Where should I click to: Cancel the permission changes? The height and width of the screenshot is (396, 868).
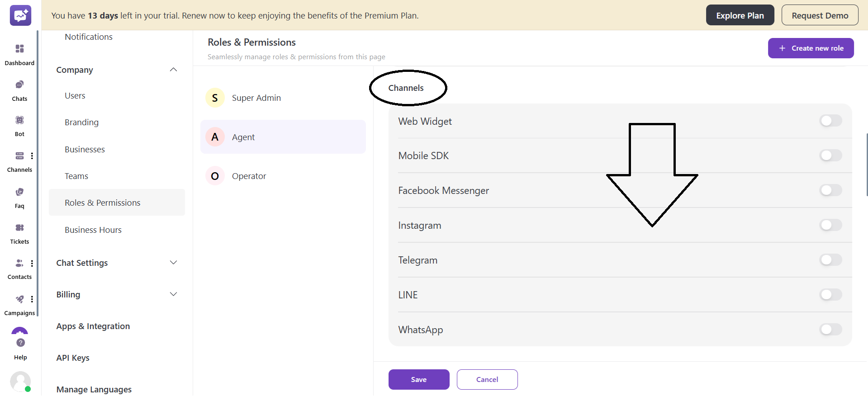click(487, 379)
